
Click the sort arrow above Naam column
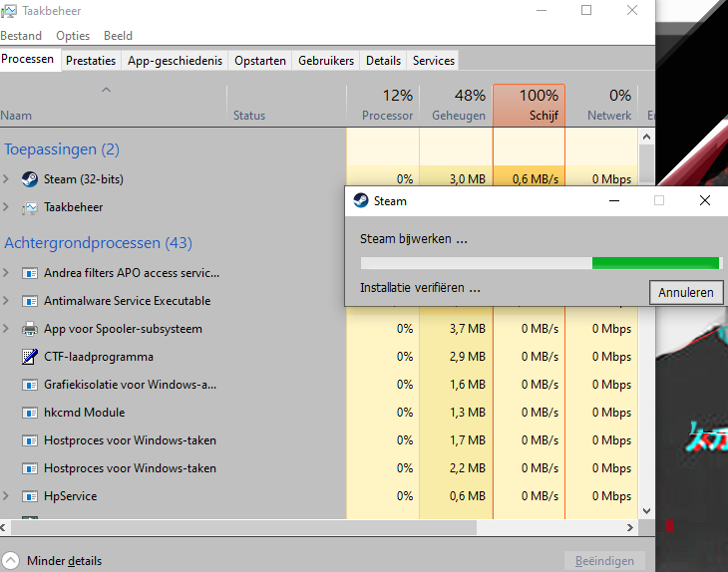107,90
